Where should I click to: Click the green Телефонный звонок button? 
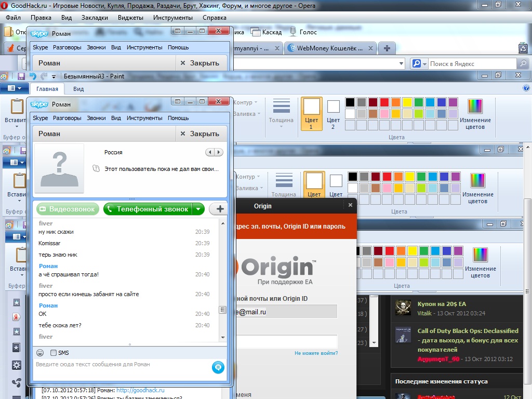click(148, 209)
